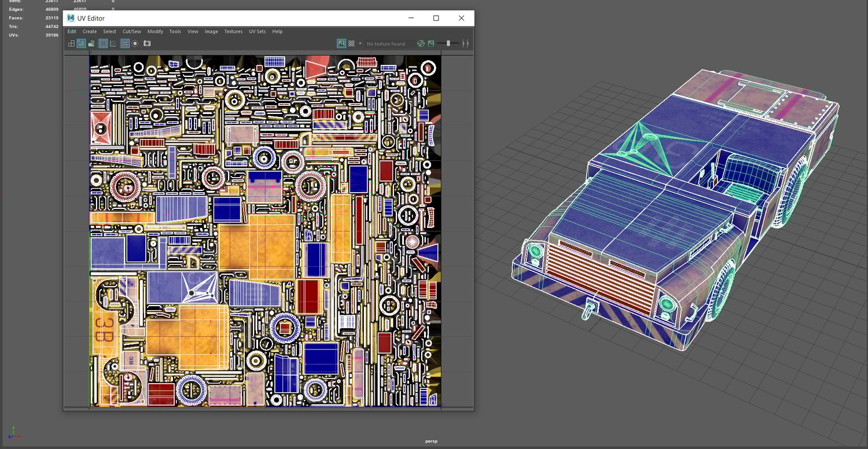This screenshot has width=868, height=449.
Task: Click the checkered tile pattern icon
Action: 351,43
